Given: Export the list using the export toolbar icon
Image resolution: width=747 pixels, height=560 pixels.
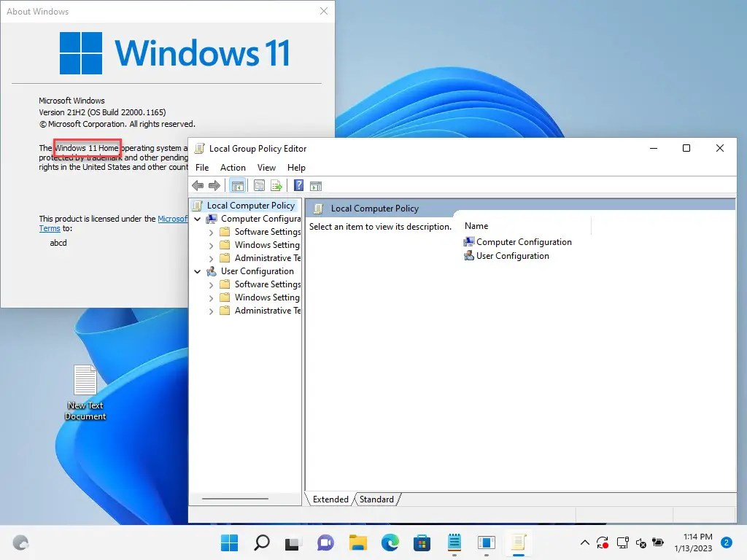Looking at the screenshot, I should pyautogui.click(x=276, y=185).
